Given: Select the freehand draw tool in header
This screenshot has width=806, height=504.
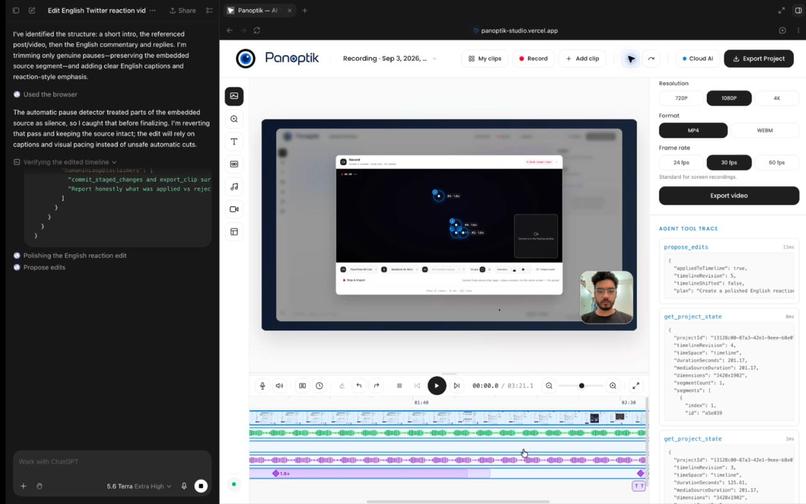Looking at the screenshot, I should click(x=651, y=59).
